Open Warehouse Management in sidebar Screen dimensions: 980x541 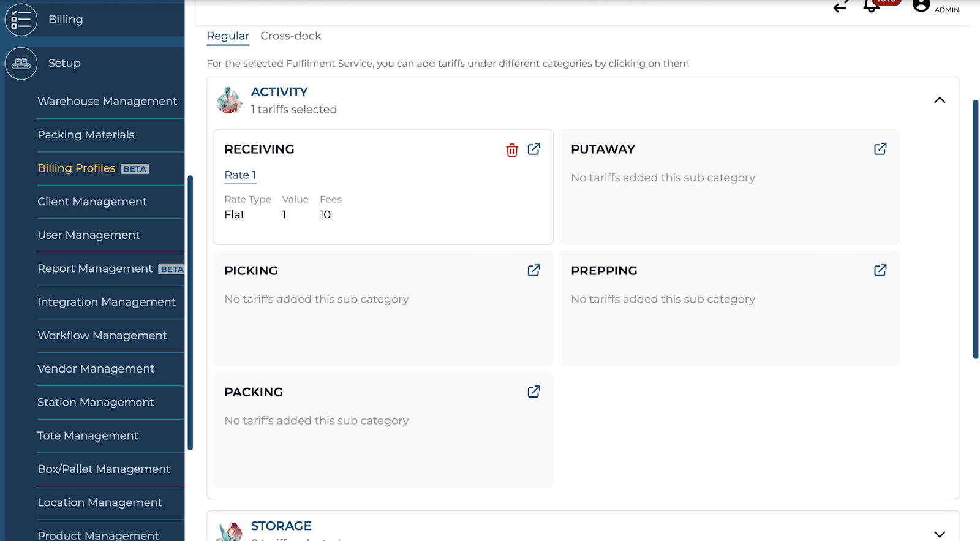point(107,102)
